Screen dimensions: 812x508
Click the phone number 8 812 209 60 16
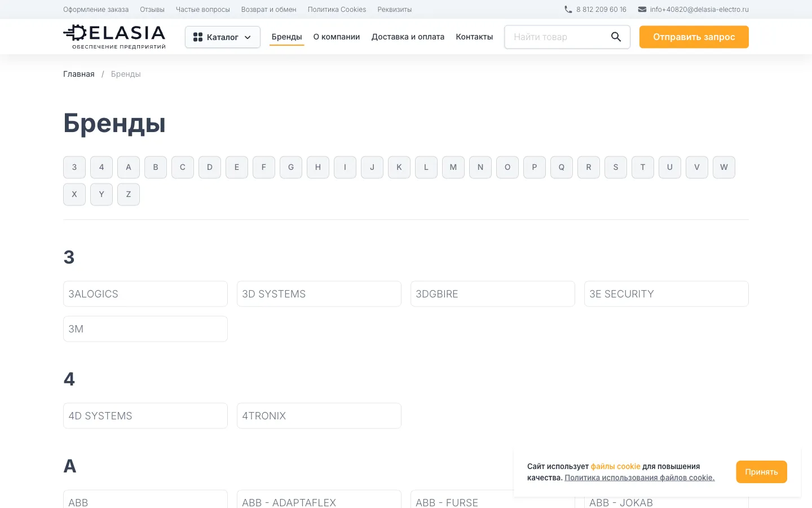[x=601, y=10]
